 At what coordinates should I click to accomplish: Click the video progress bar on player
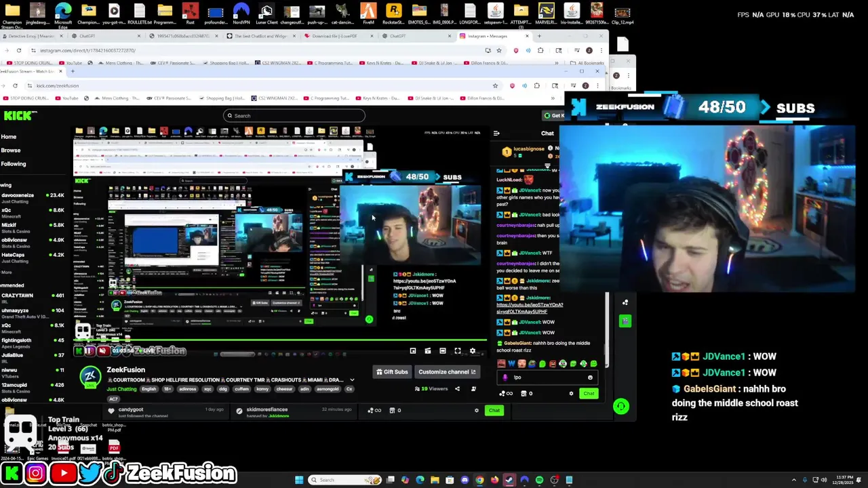281,341
